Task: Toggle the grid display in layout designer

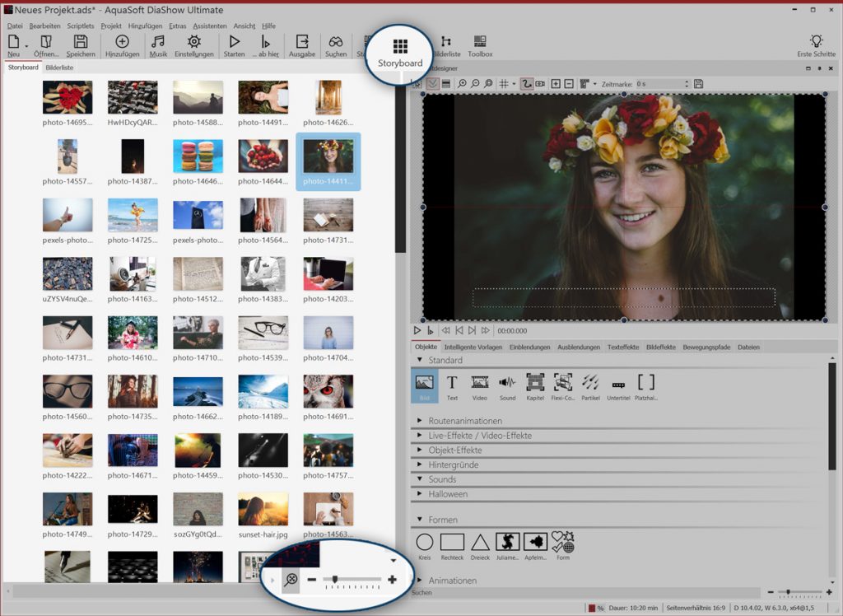Action: coord(504,84)
